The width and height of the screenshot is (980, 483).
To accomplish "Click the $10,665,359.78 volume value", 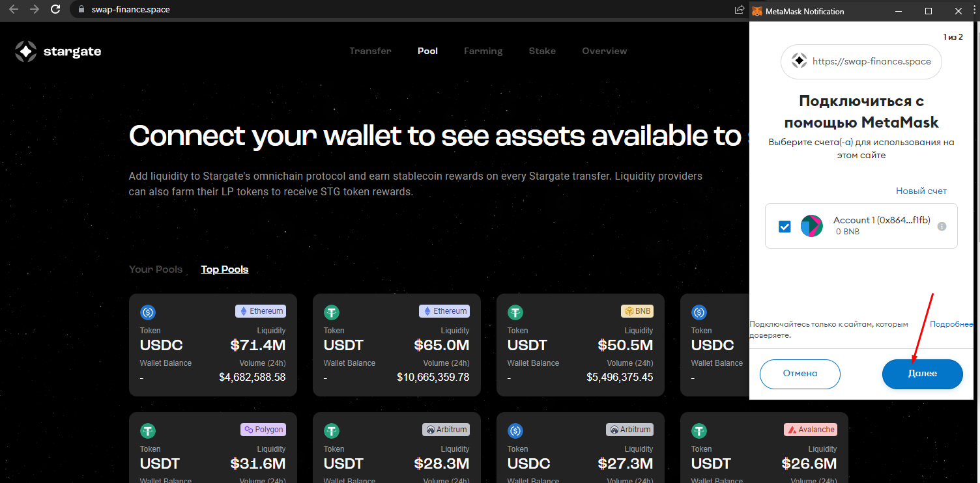I will 433,377.
